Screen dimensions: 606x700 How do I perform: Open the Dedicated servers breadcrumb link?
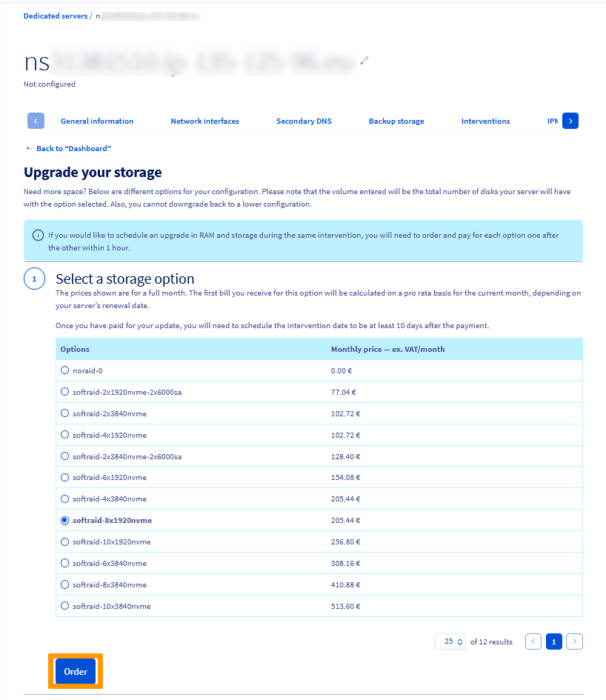[56, 16]
